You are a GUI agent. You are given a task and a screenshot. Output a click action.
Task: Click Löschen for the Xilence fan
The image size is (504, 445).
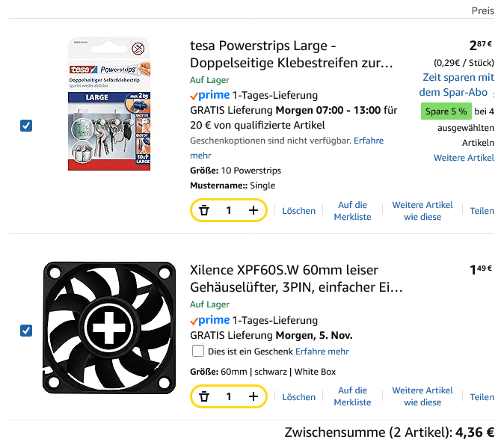[298, 397]
